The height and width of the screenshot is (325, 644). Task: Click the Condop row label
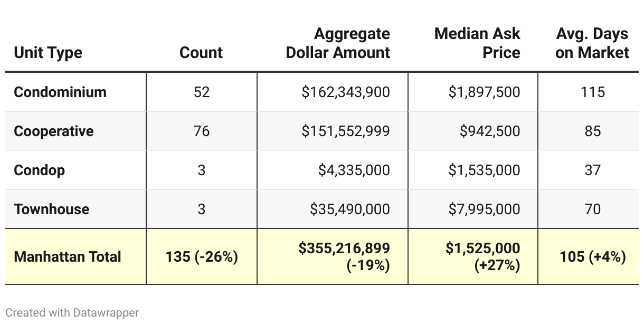(x=40, y=170)
